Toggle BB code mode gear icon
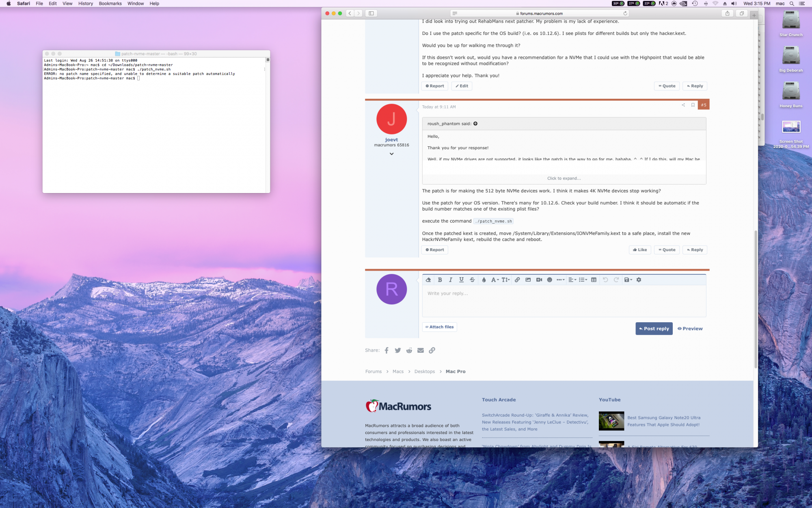The width and height of the screenshot is (812, 508). click(x=639, y=280)
